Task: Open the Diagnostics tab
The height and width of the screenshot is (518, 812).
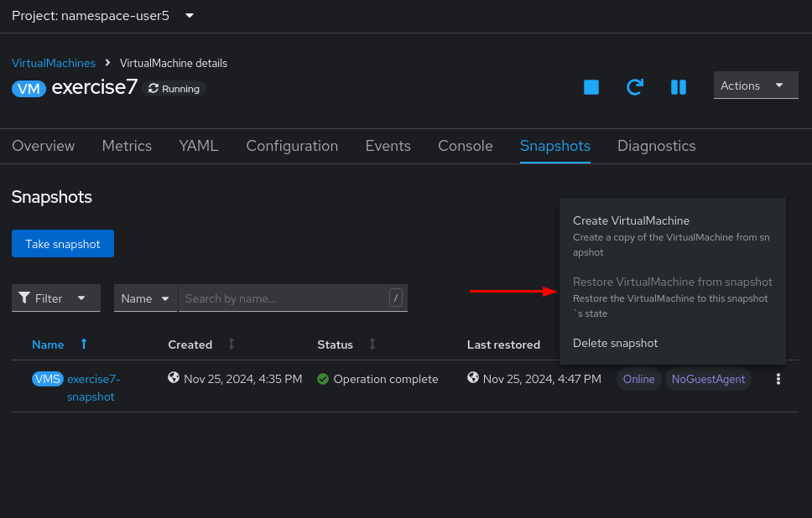Action: click(x=656, y=146)
